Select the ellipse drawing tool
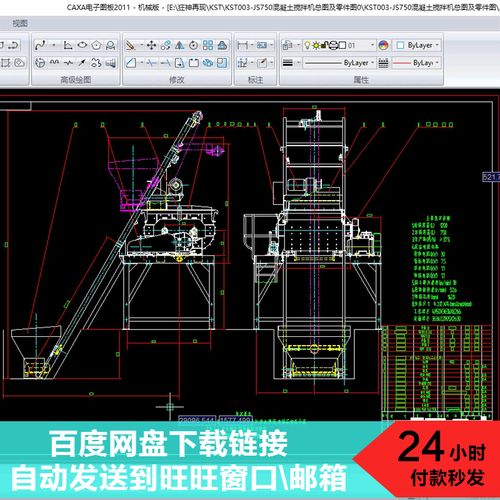The width and height of the screenshot is (500, 500). point(82,45)
